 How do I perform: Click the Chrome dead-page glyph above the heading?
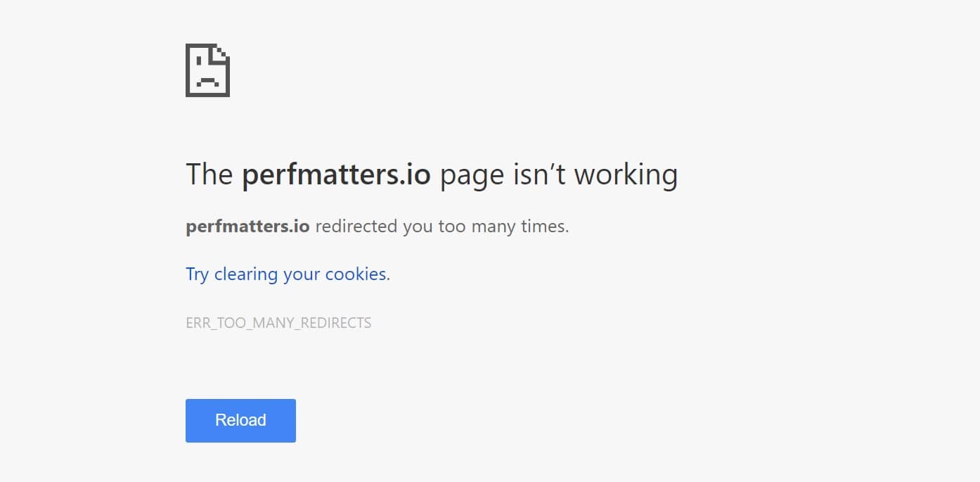[207, 70]
